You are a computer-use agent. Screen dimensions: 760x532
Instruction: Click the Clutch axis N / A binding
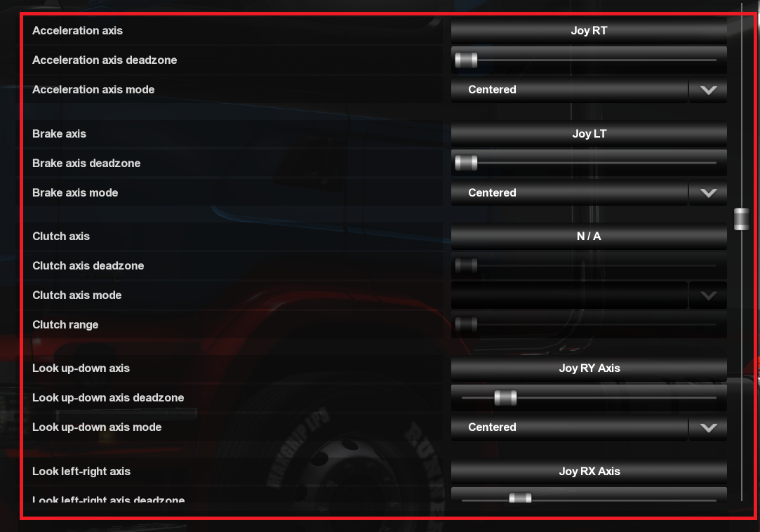(588, 237)
